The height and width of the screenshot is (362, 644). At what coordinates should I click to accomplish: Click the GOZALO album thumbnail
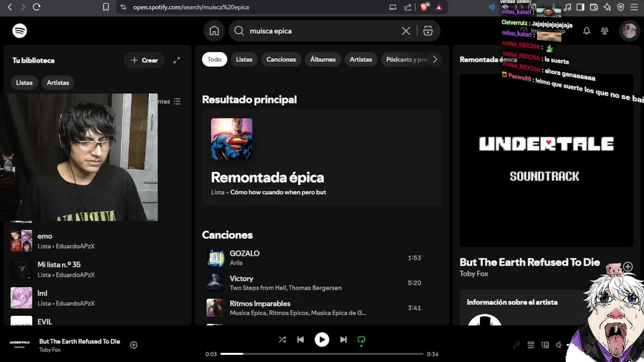pyautogui.click(x=216, y=258)
